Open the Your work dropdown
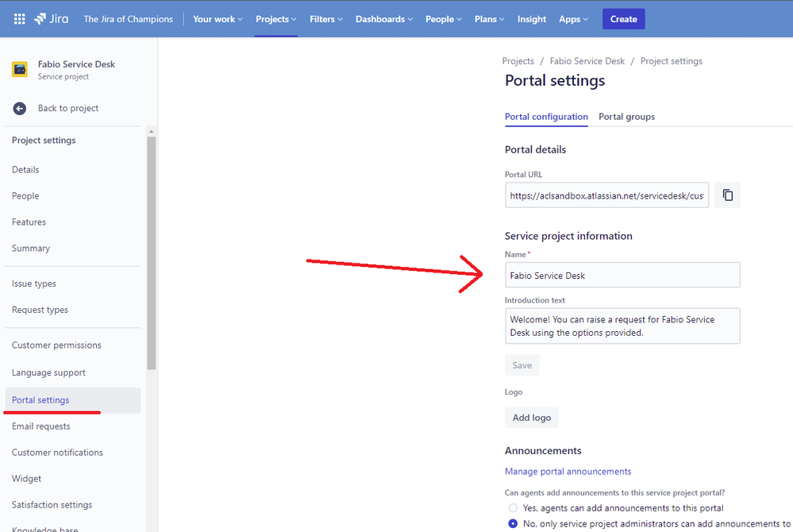793x532 pixels. 217,19
